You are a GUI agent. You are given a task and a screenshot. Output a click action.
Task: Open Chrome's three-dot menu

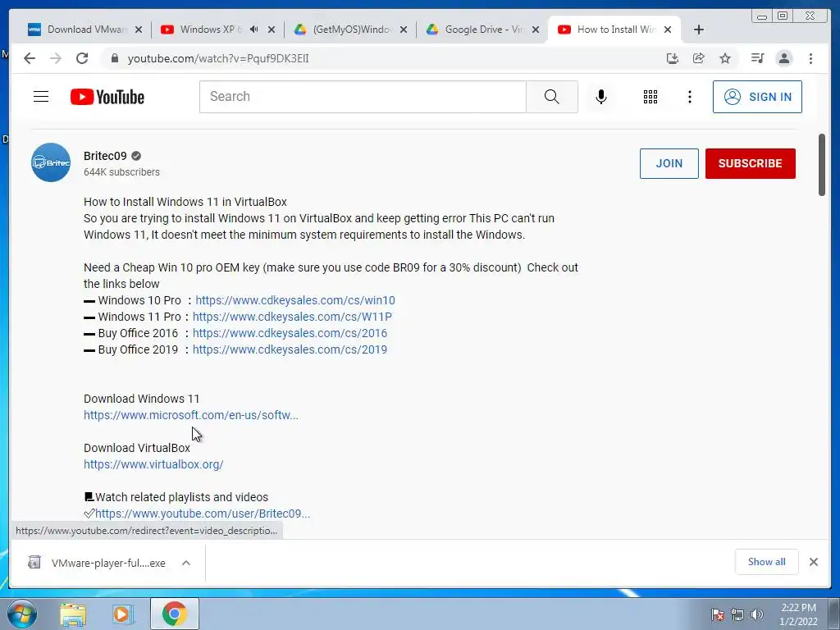[x=810, y=58]
